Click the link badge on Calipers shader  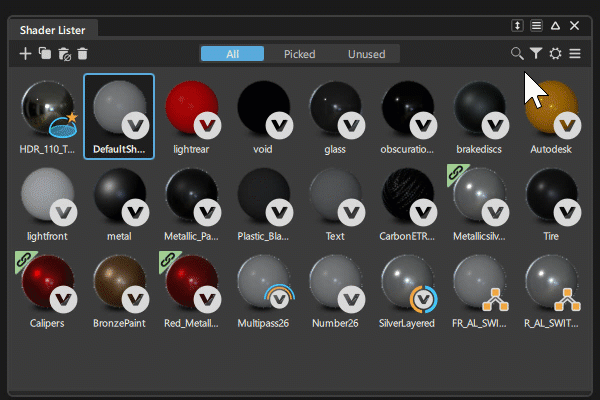[23, 260]
